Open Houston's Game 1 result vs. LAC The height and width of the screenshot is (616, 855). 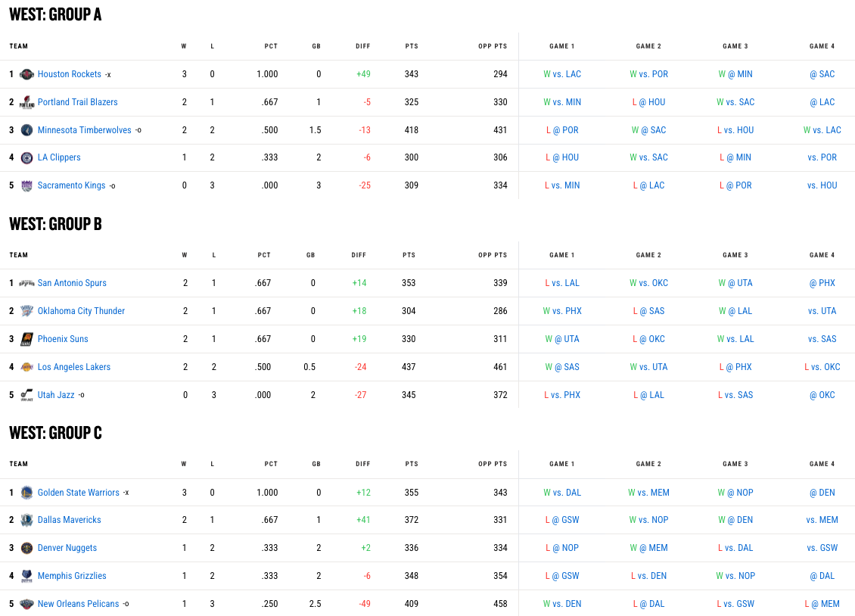pos(562,74)
